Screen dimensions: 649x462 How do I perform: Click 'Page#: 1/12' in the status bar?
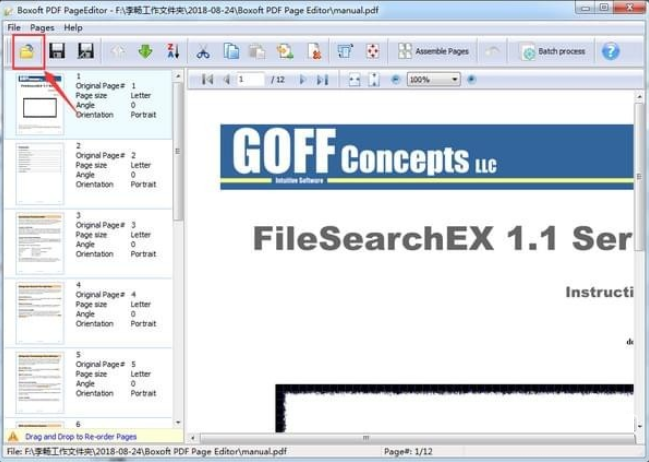point(408,451)
